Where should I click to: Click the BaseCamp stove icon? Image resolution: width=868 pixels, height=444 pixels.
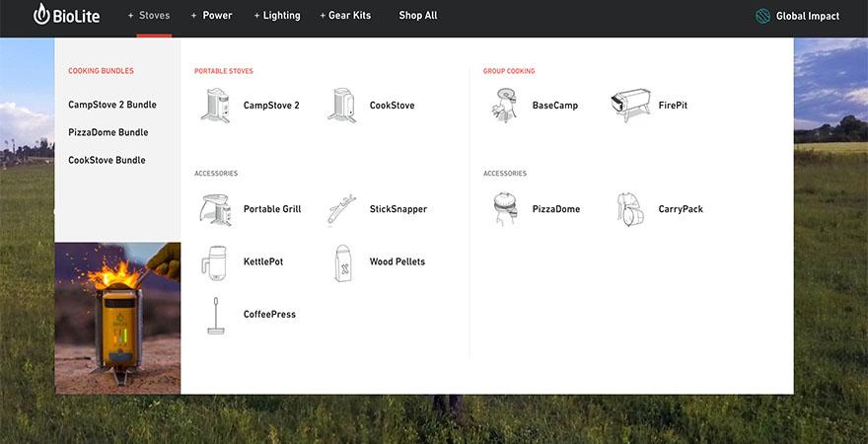[x=504, y=105]
